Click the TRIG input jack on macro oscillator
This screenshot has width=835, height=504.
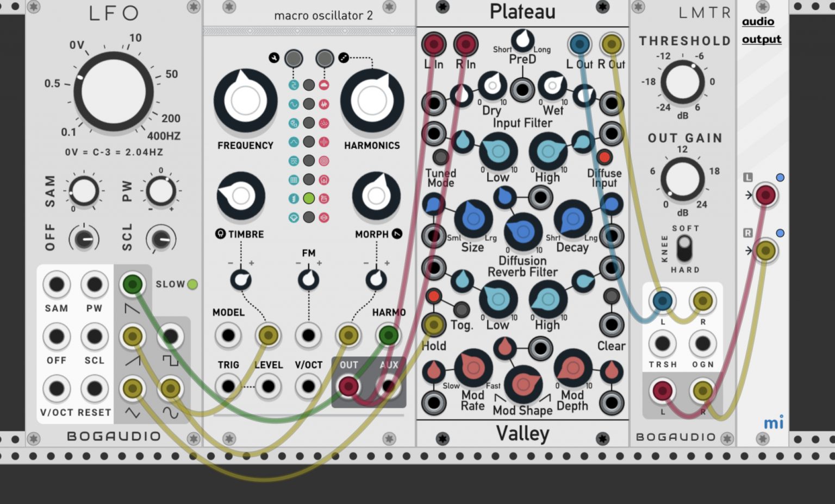pyautogui.click(x=228, y=387)
